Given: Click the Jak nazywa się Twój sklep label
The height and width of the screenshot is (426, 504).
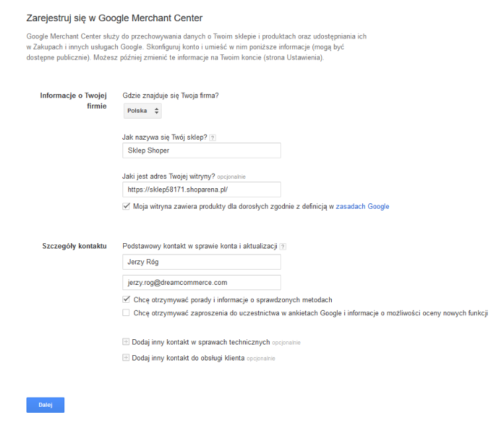Looking at the screenshot, I should pyautogui.click(x=165, y=137).
